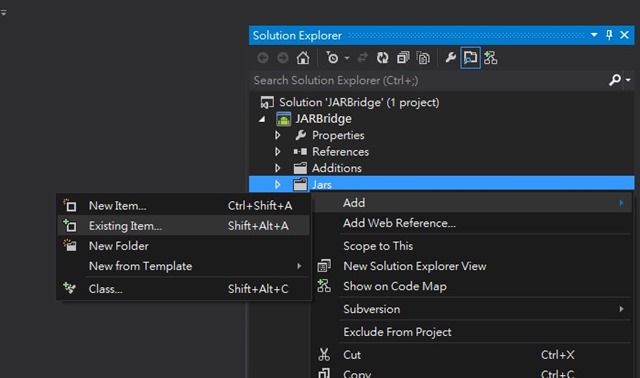Click the New Solution Explorer View icon

[x=324, y=266]
